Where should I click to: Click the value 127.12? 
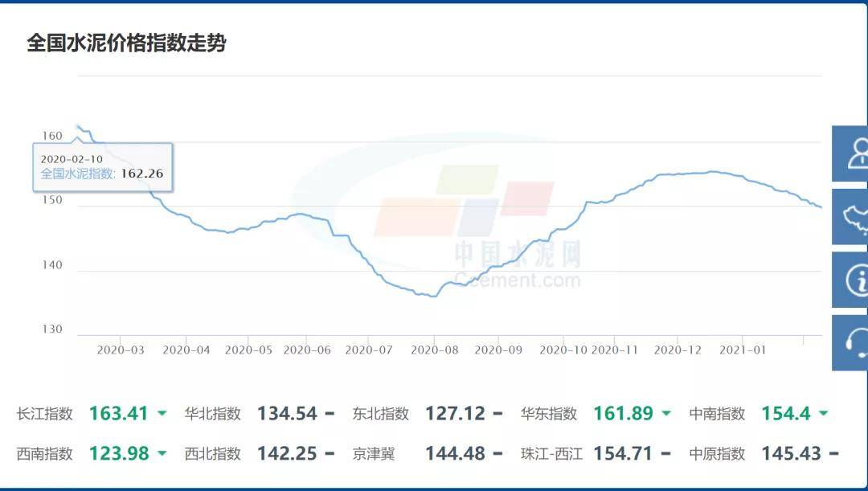(455, 414)
